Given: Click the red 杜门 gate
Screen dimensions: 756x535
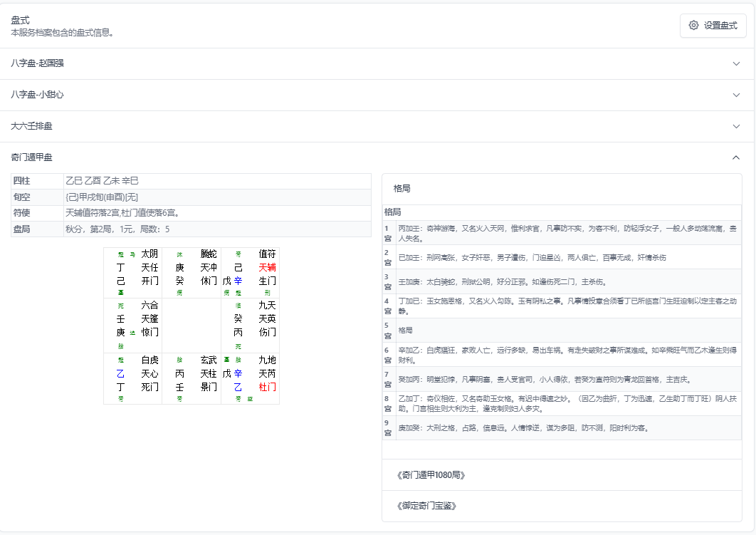Looking at the screenshot, I should [x=267, y=387].
